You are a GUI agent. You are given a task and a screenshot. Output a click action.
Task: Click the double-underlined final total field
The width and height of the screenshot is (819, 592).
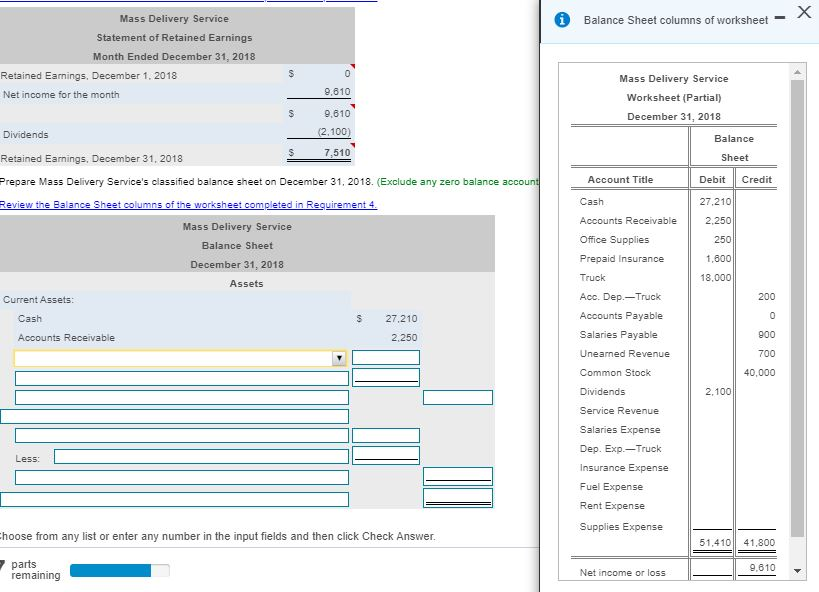458,497
